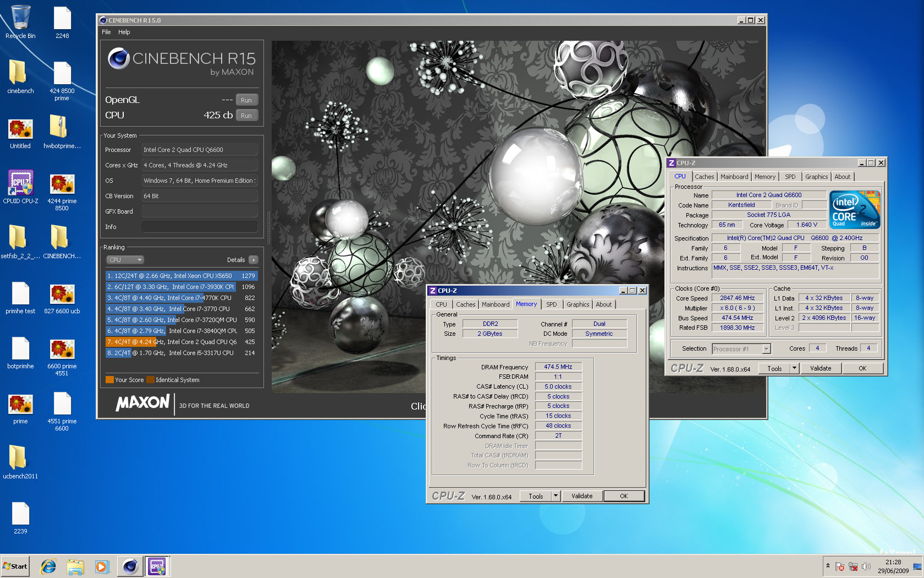Switch to SPD tab in upper CPU-Z window
The image size is (924, 578).
click(790, 177)
